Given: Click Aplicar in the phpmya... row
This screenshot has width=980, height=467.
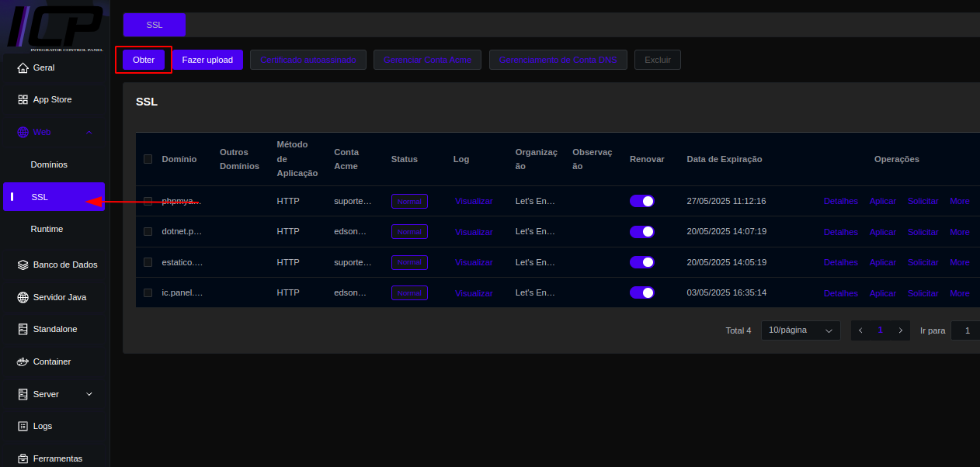Looking at the screenshot, I should coord(883,202).
